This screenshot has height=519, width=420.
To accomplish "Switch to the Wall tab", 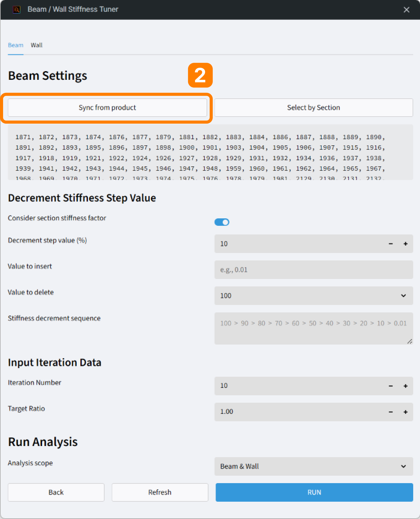I will (x=36, y=45).
